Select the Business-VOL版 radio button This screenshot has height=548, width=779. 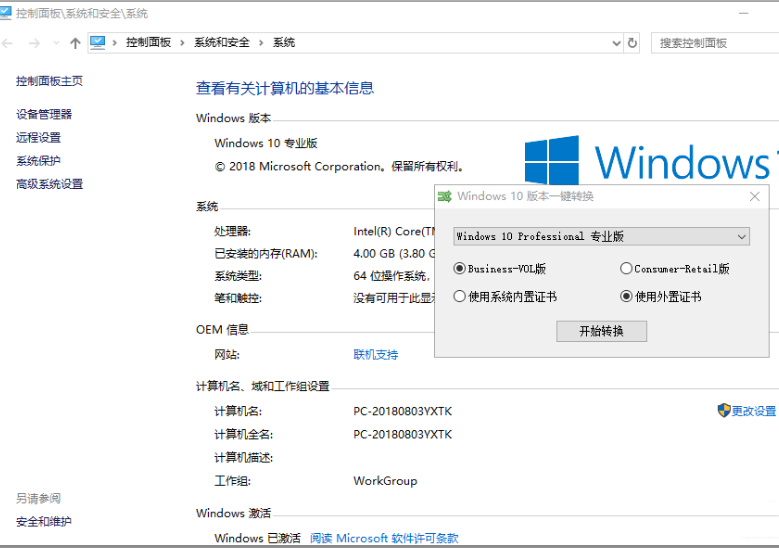pyautogui.click(x=460, y=269)
